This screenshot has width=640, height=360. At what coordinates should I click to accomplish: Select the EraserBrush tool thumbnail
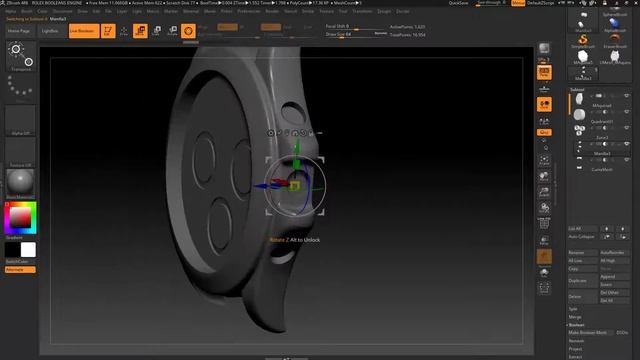tap(615, 41)
